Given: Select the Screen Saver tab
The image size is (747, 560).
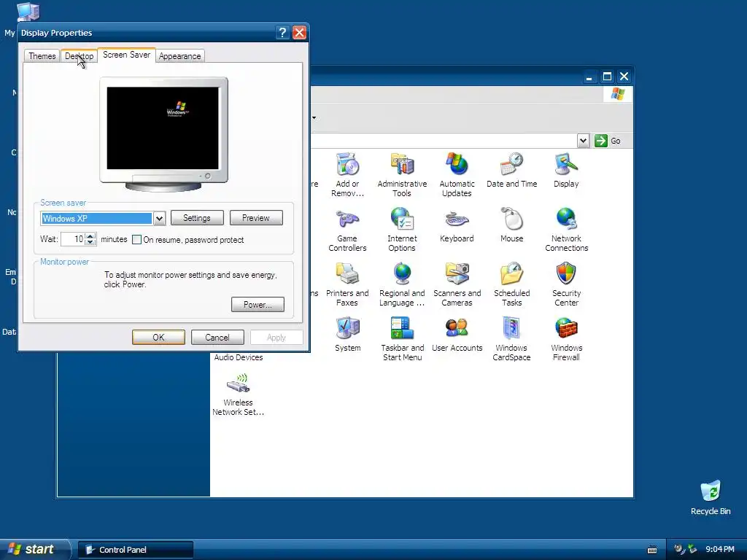Looking at the screenshot, I should point(126,55).
